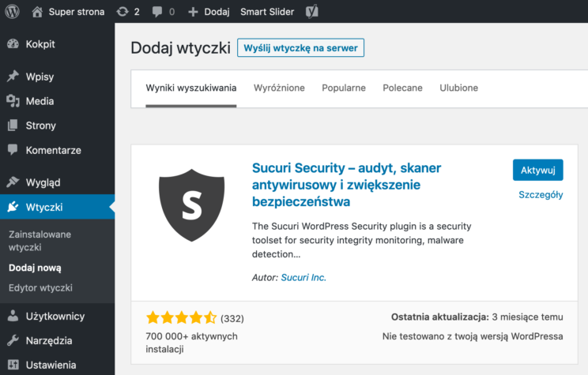Click the plus icon next to Dodaj
Screen dimensions: 588x375
(x=193, y=12)
